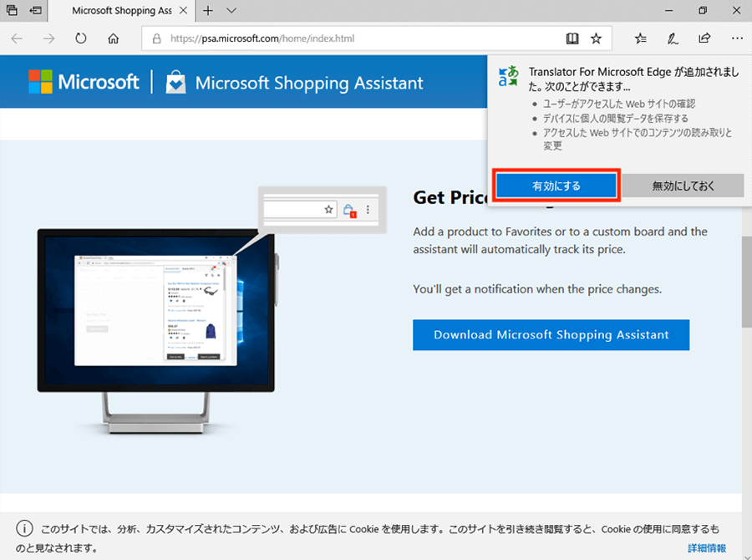Click 無効にしておく to keep it disabled

click(x=683, y=186)
